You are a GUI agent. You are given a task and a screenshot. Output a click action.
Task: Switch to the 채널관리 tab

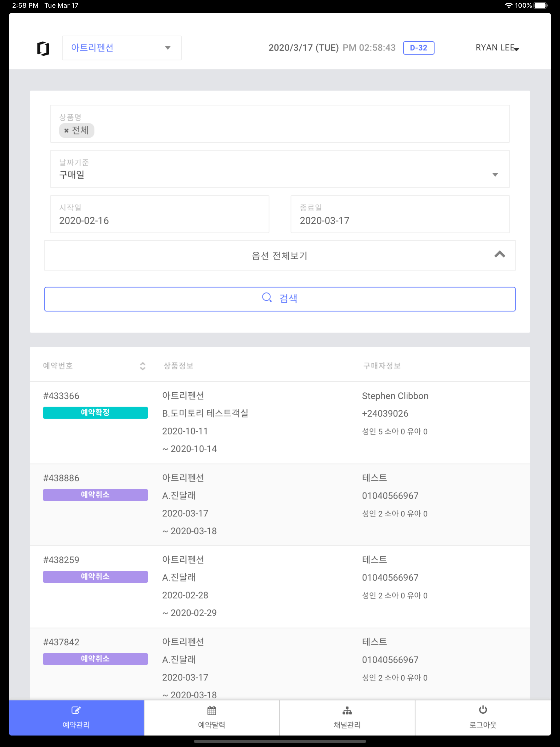[x=347, y=718]
